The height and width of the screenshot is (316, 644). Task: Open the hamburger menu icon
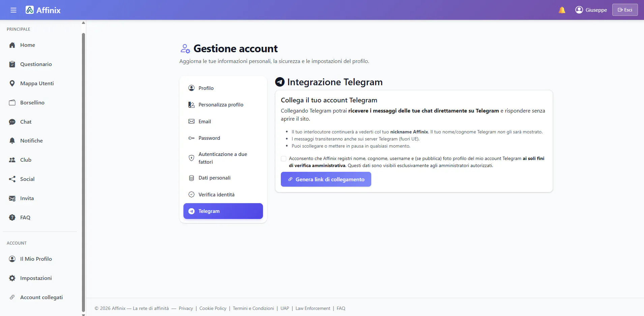point(13,10)
